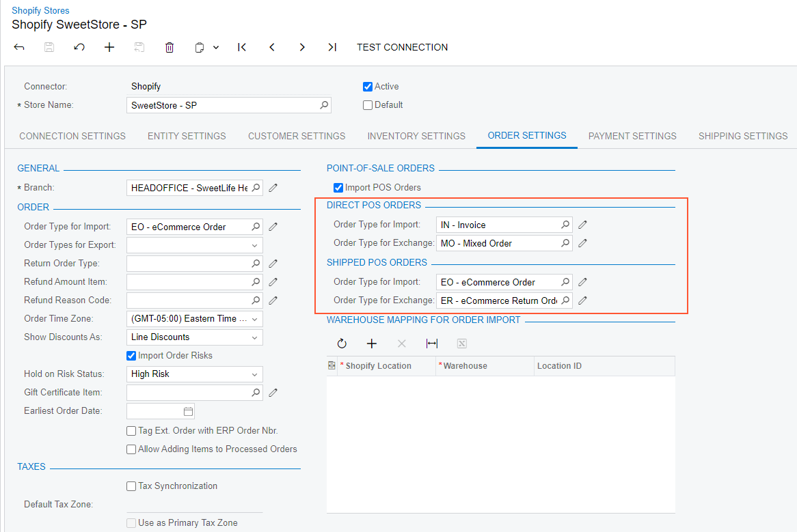Switch to the Entity Settings tab

pos(187,136)
